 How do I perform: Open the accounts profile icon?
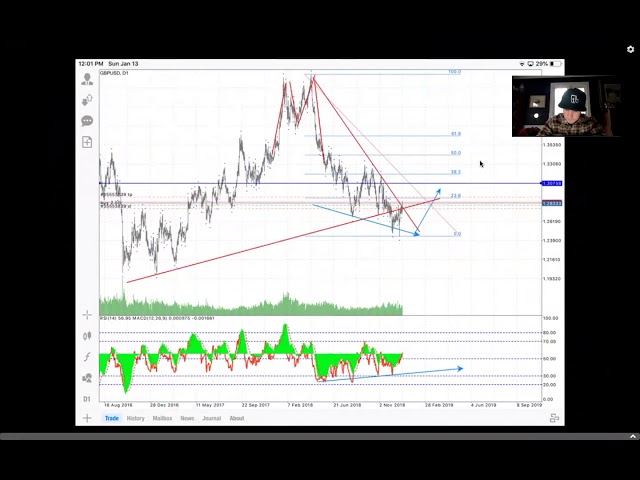coord(87,78)
